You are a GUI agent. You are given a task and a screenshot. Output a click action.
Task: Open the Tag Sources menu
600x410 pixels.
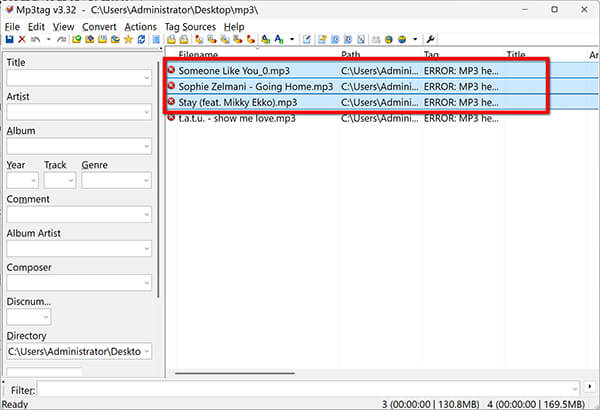pyautogui.click(x=190, y=27)
